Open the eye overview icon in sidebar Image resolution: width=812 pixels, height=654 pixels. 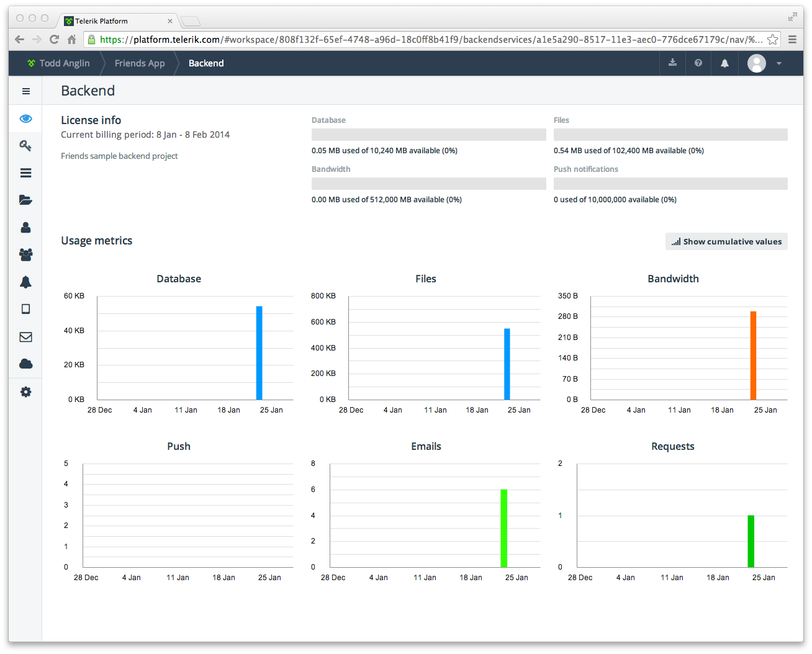point(25,119)
